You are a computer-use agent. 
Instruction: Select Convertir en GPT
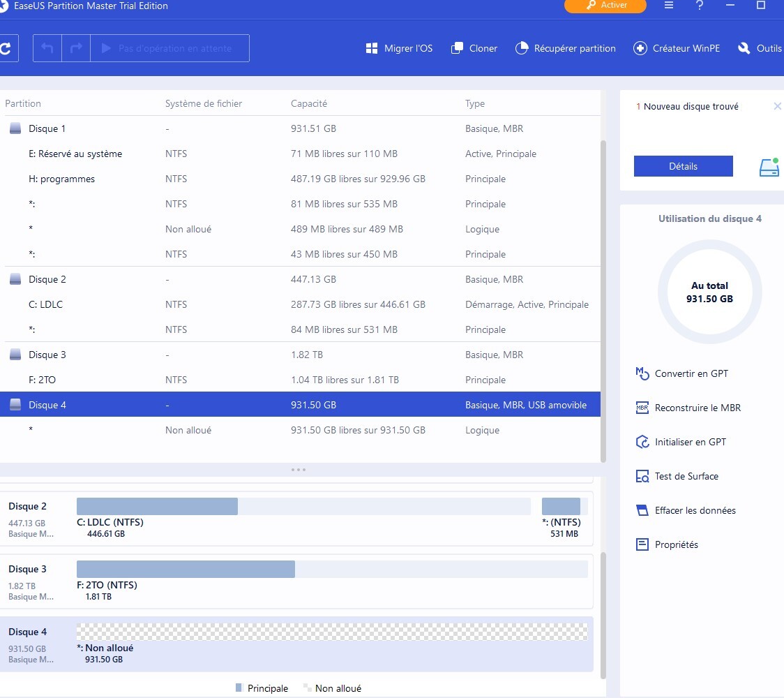[691, 373]
